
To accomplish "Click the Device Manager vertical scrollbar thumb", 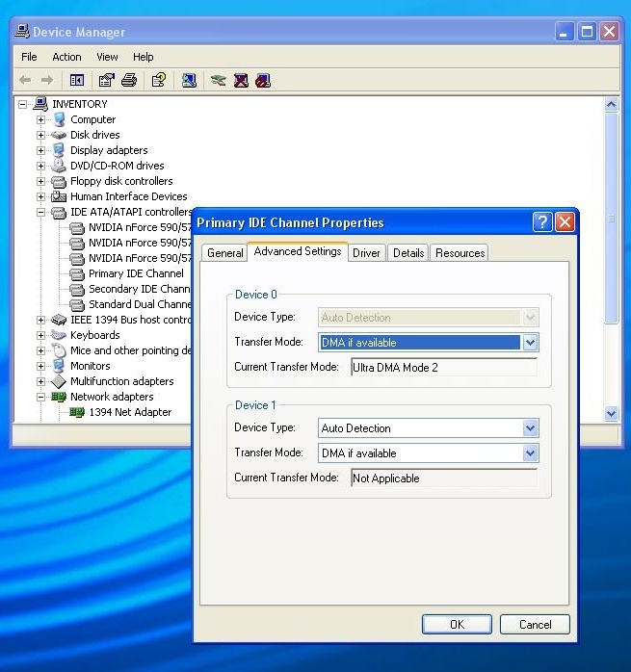I will pos(611,219).
